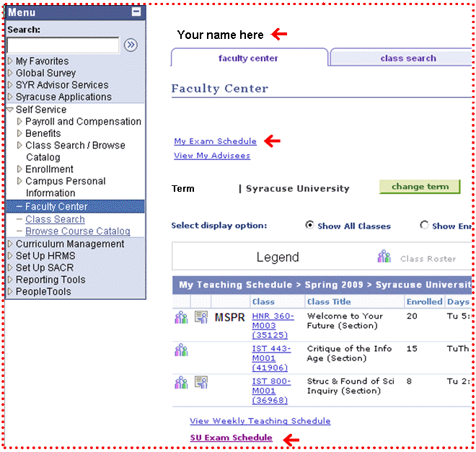
Task: Open grade roster icon for IST 800-M001
Action: (x=201, y=383)
